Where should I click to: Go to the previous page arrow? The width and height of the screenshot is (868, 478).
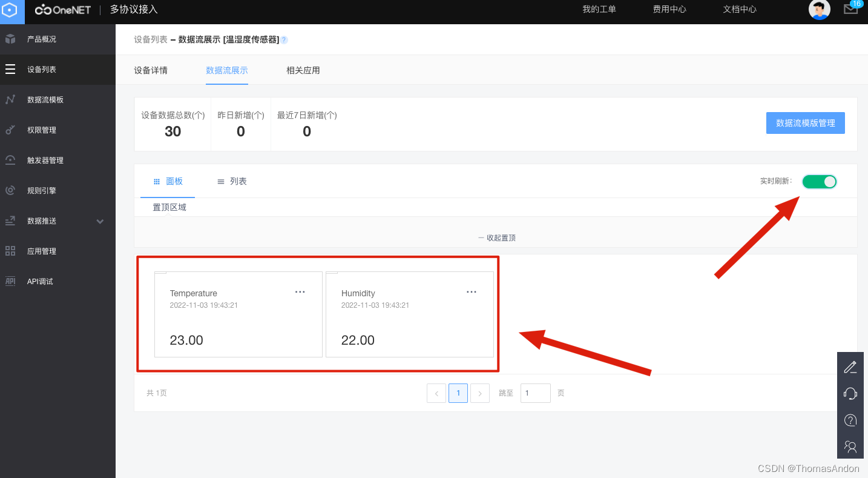click(436, 393)
